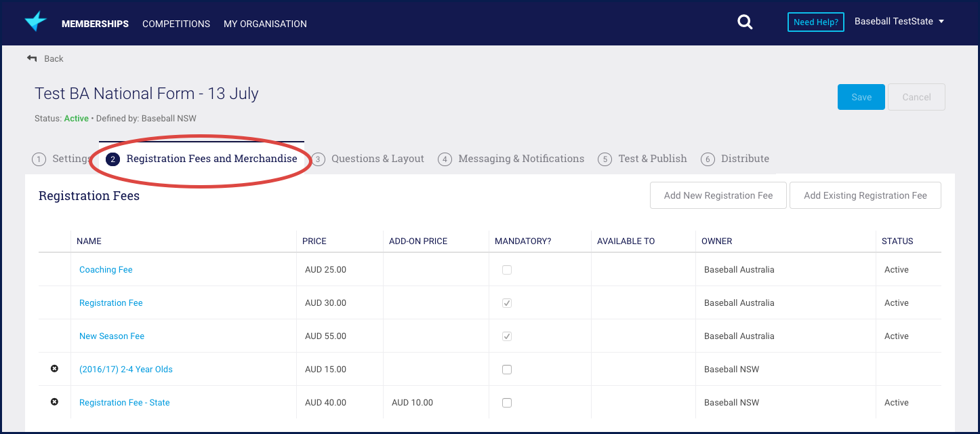Click Test BA National Form title
This screenshot has width=980, height=434.
pyautogui.click(x=146, y=93)
